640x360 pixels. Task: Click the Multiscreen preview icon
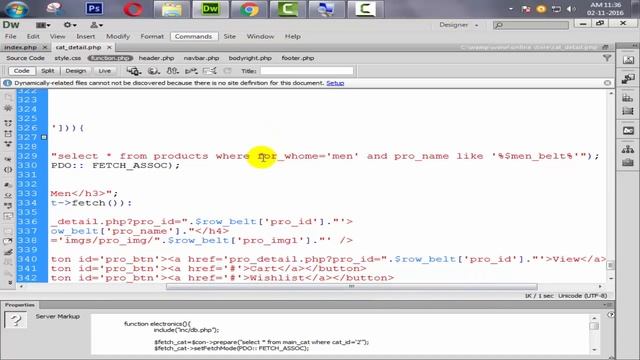pyautogui.click(x=133, y=71)
